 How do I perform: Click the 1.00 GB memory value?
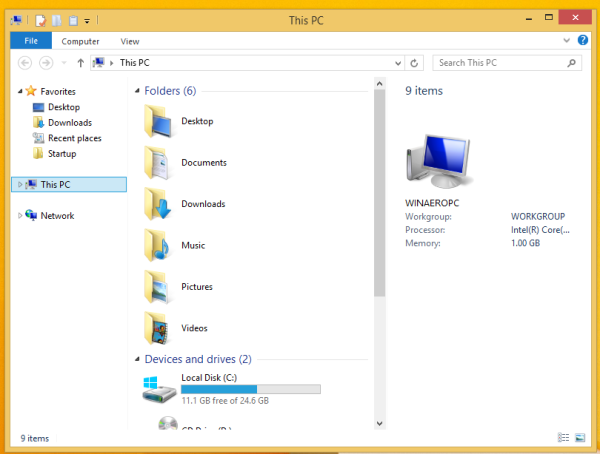click(525, 243)
